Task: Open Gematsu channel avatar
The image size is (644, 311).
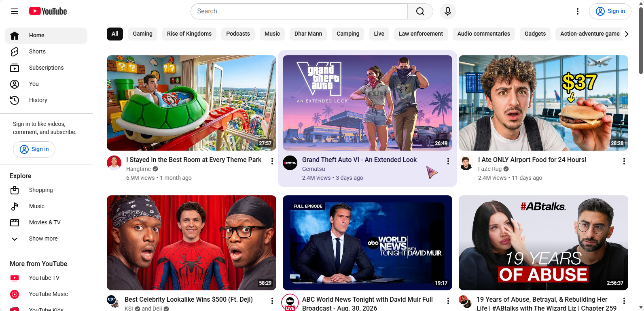Action: (290, 163)
